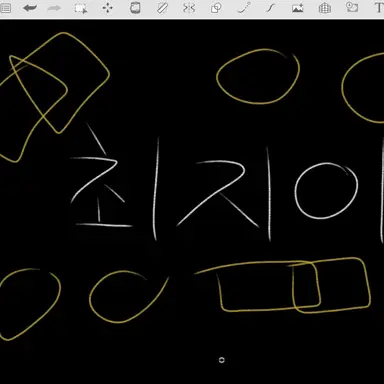384x384 pixels.
Task: Activate the Transform move tool
Action: pos(108,8)
